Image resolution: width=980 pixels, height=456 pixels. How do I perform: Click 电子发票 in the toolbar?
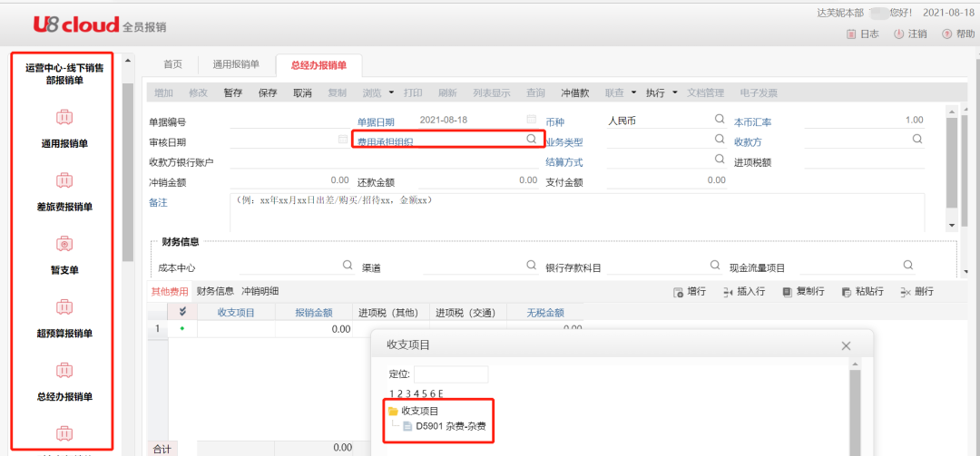[x=759, y=93]
